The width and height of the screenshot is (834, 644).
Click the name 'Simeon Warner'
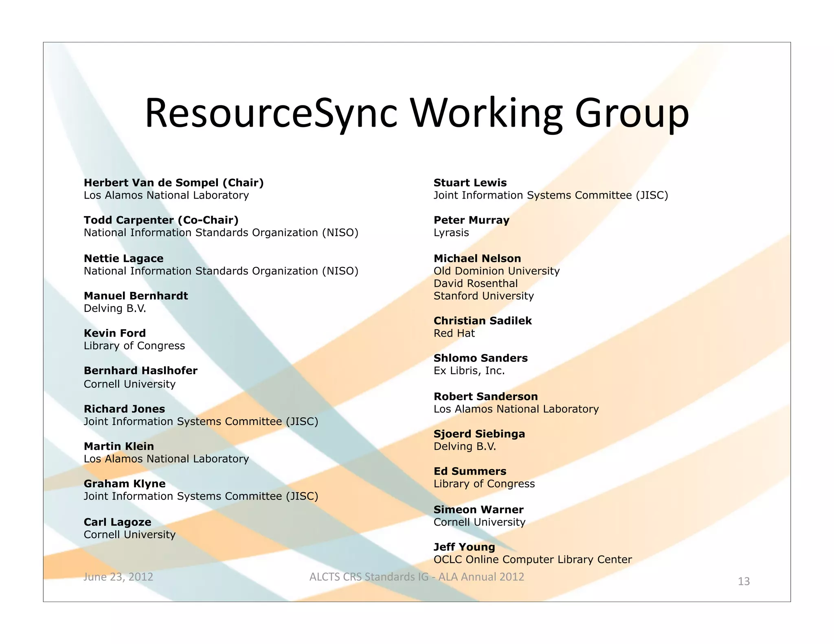point(478,510)
